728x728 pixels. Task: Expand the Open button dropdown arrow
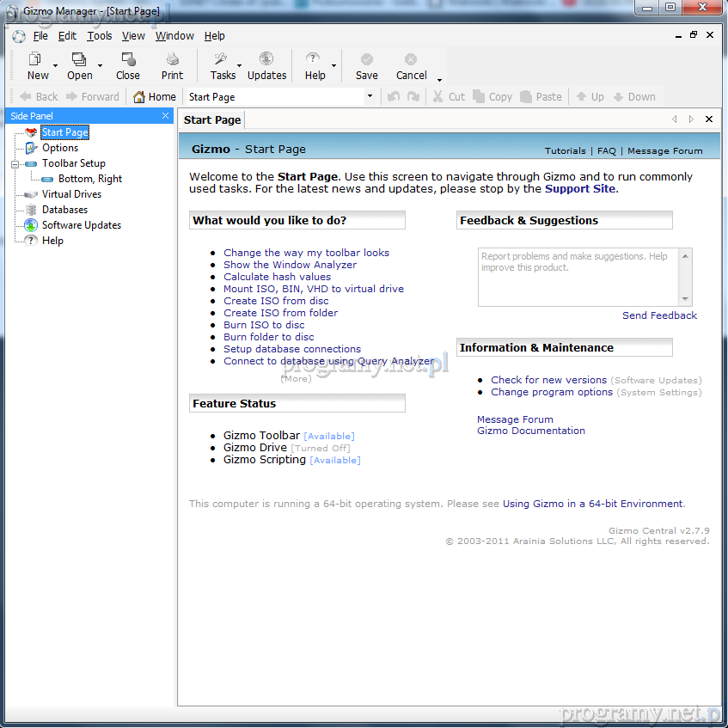pos(100,65)
